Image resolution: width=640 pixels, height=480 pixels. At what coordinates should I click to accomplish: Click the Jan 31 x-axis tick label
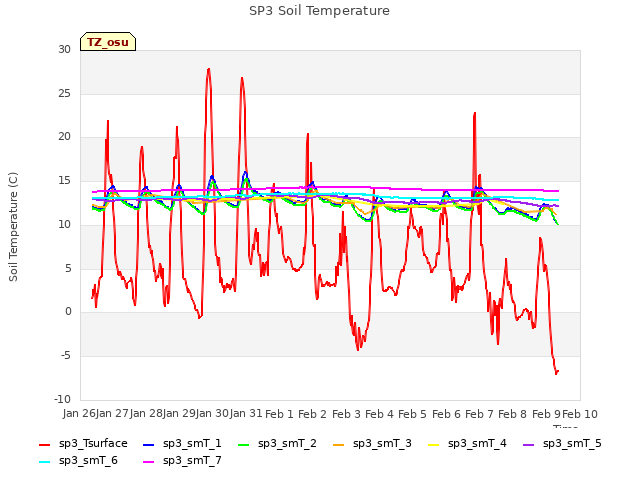click(246, 413)
